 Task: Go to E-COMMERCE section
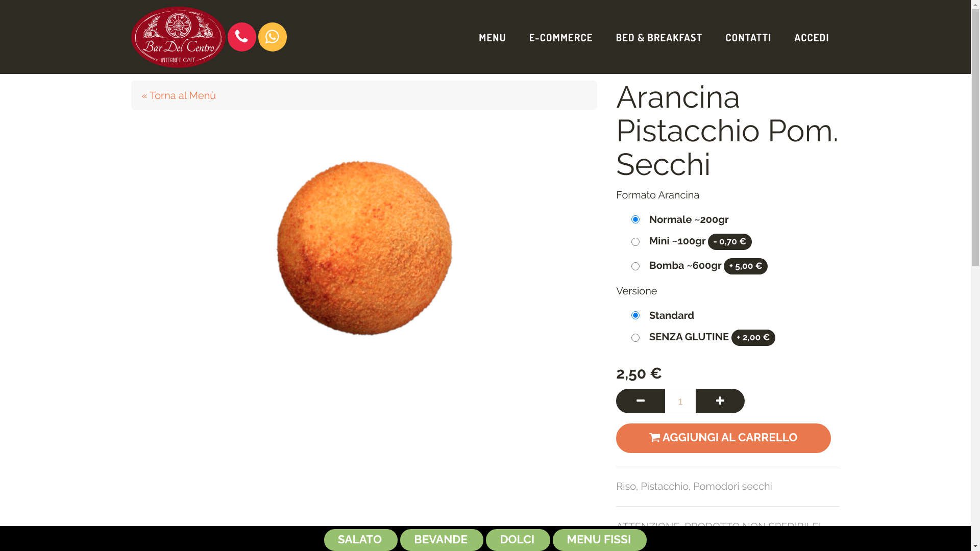click(560, 38)
